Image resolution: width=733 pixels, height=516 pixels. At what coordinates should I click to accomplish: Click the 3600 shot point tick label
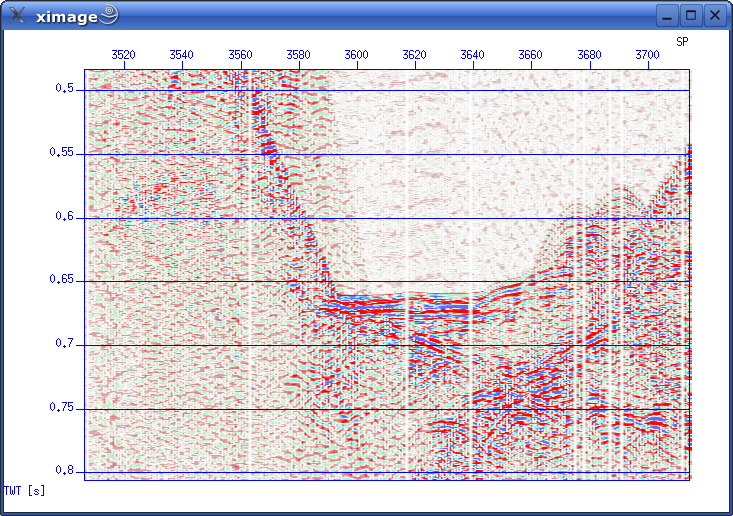(x=356, y=54)
